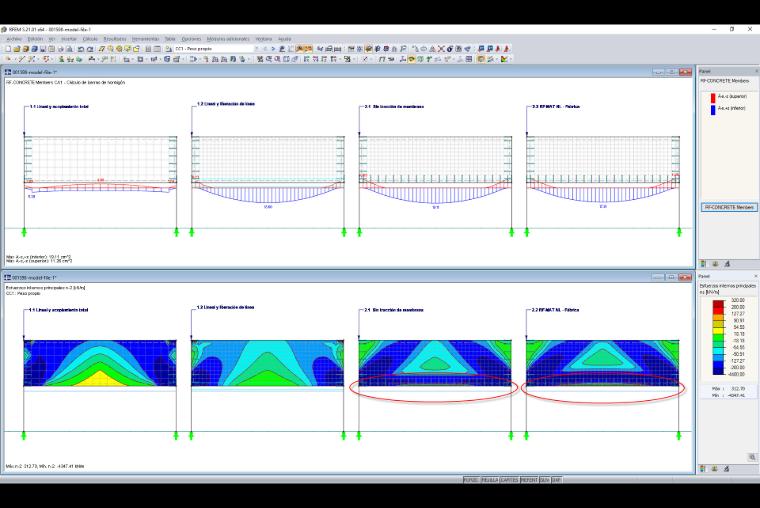Screen dimensions: 760x508
Task: Go to the next load case arrow
Action: (273, 49)
